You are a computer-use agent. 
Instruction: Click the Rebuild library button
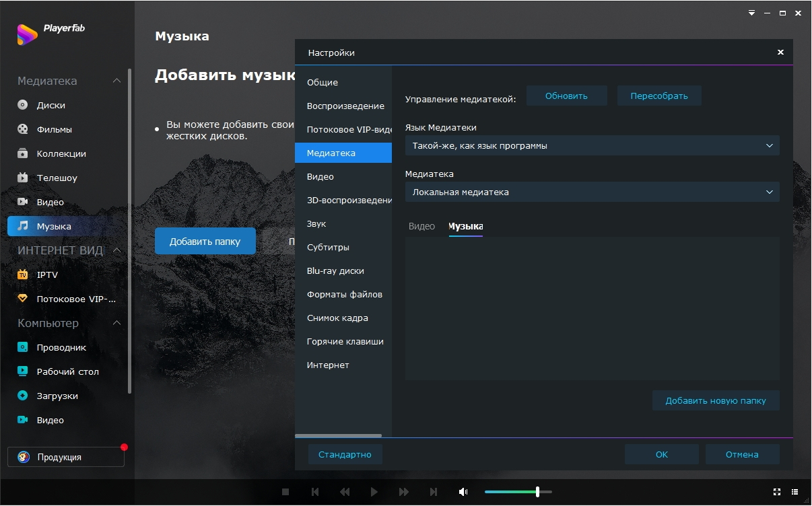click(658, 96)
